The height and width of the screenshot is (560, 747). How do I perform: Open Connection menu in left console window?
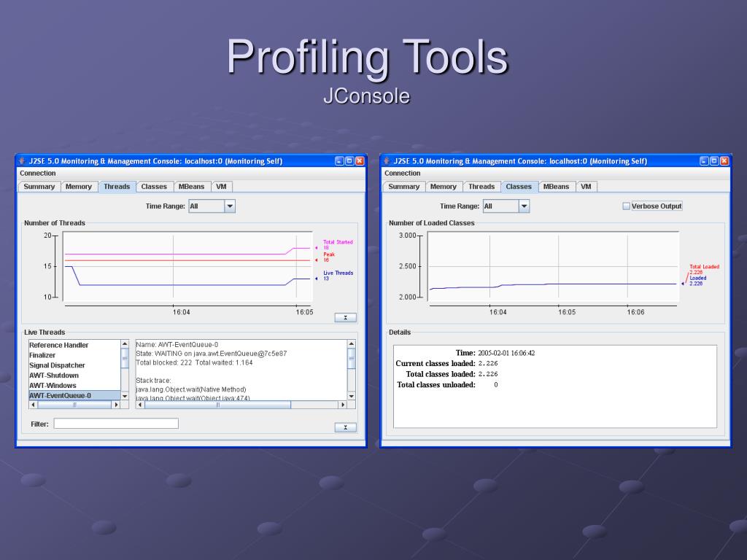(x=38, y=174)
